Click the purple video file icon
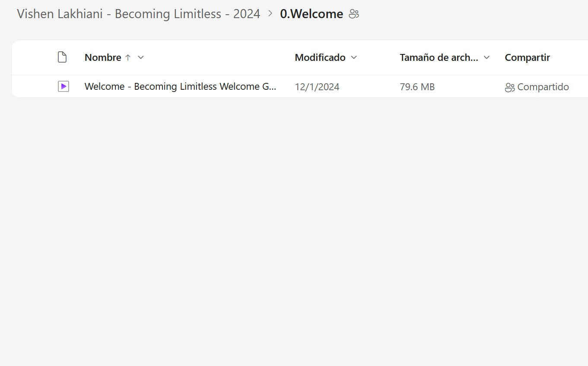Screen dimensions: 588x366 click(64, 87)
